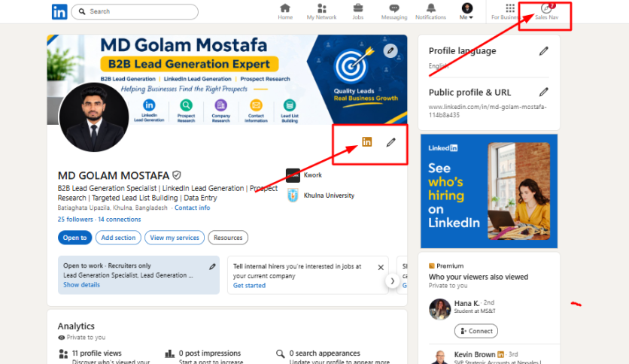
Task: Open 11 profile views analytics
Action: (x=96, y=353)
